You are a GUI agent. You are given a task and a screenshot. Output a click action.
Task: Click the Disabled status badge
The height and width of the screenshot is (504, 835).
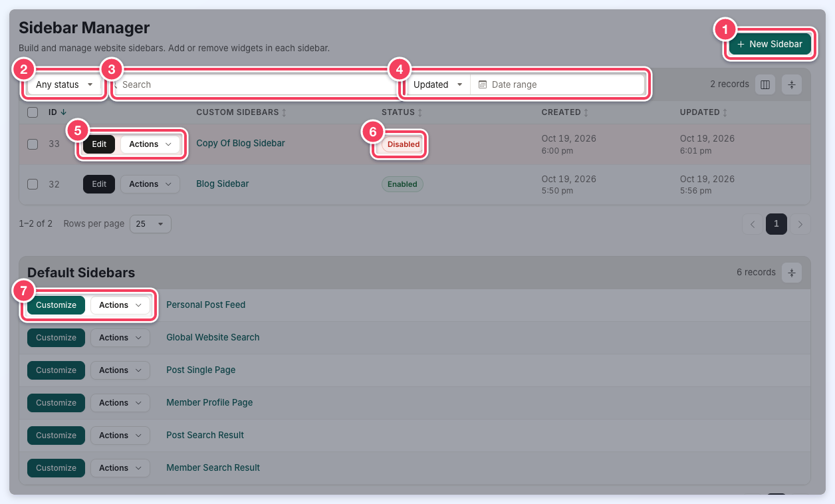click(404, 144)
